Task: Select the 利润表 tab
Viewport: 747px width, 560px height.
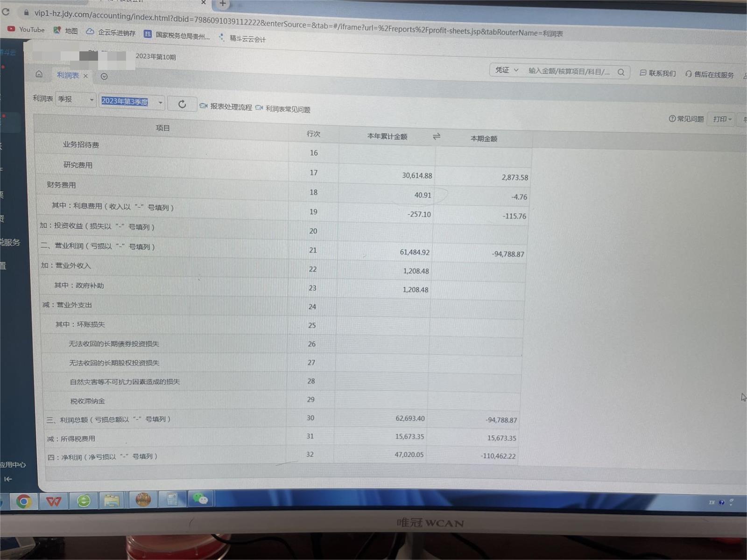Action: point(68,75)
